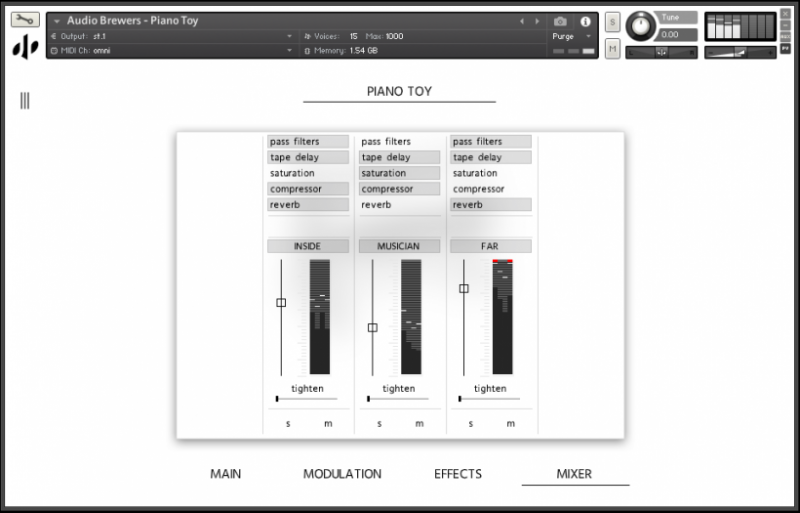This screenshot has height=513, width=800.
Task: Adjust the FAR tighten slider
Action: point(489,399)
